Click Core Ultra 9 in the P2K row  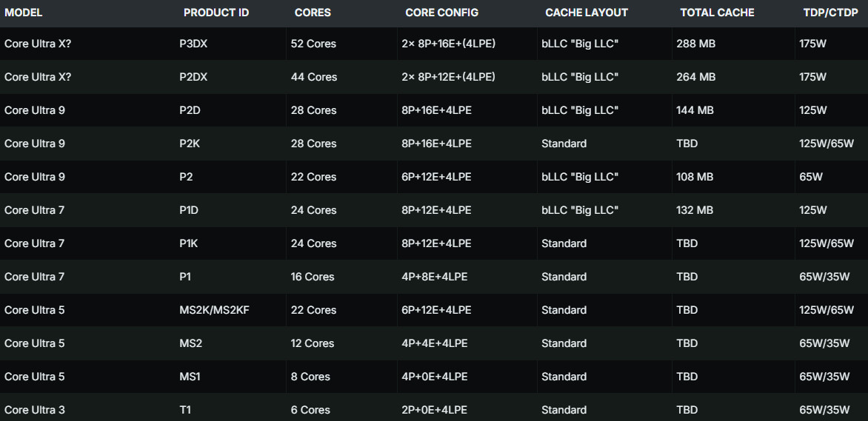[x=34, y=144]
